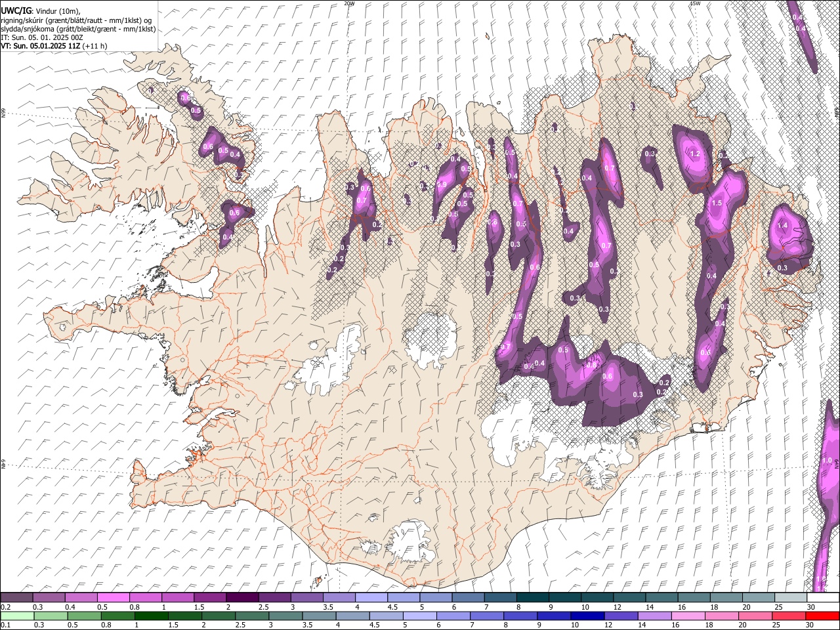Select the snowfall scale swatch for 16–18 mm
The image size is (840, 630).
(694, 598)
